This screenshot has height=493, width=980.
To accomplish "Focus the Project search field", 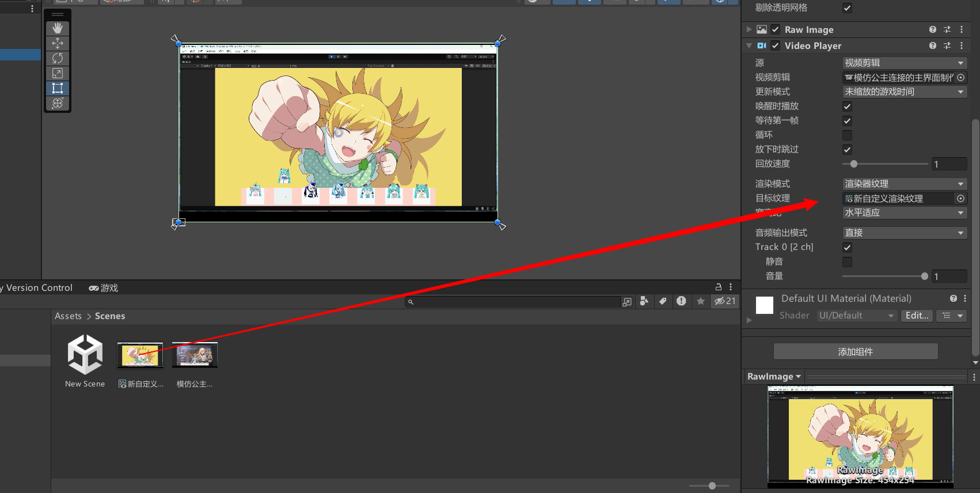I will click(513, 302).
